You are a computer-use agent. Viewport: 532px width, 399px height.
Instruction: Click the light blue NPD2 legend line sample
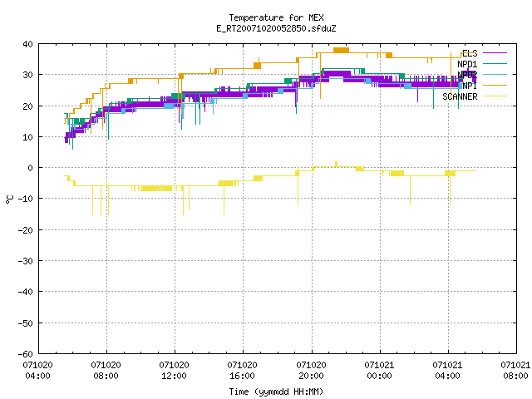(x=495, y=74)
